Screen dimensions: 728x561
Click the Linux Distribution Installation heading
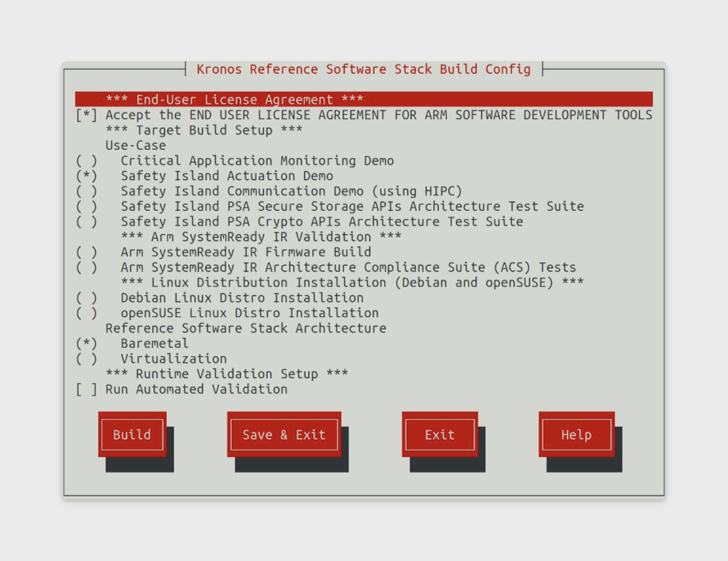tap(352, 282)
